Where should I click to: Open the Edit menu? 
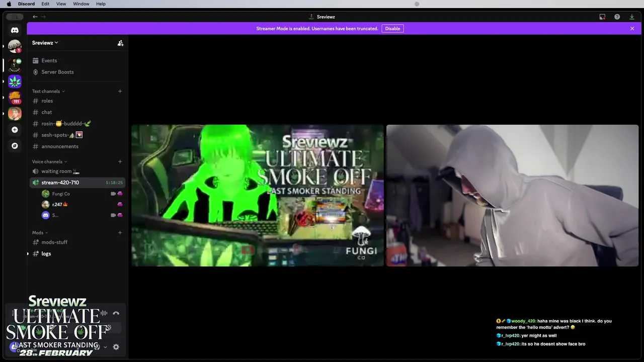45,4
